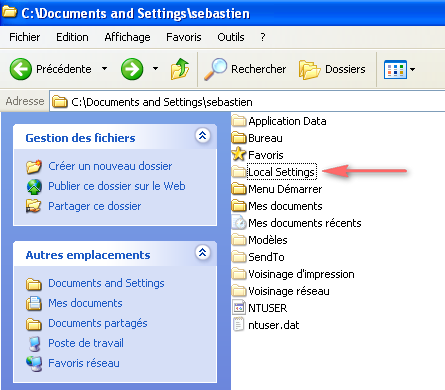Select the Application Data folder icon
Viewport: 445px width, 390px height.
[239, 121]
